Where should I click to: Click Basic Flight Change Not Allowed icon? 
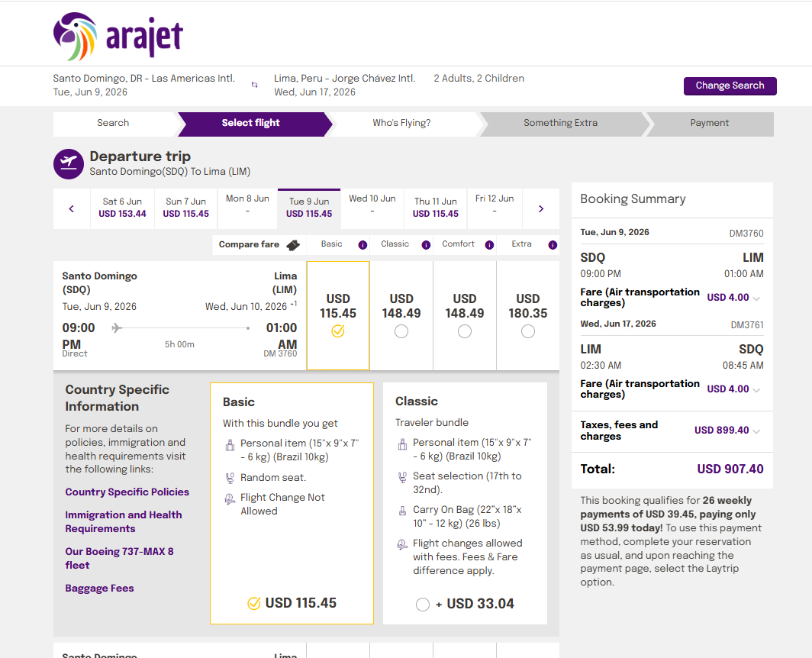tap(230, 499)
